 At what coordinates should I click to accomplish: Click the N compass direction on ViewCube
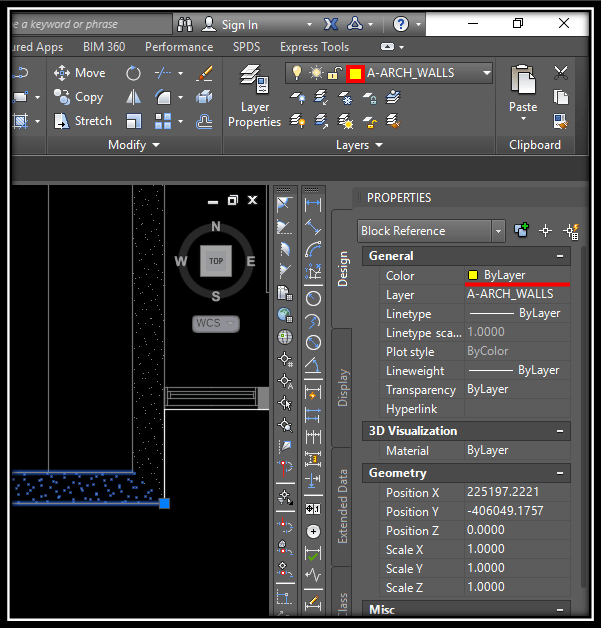216,226
